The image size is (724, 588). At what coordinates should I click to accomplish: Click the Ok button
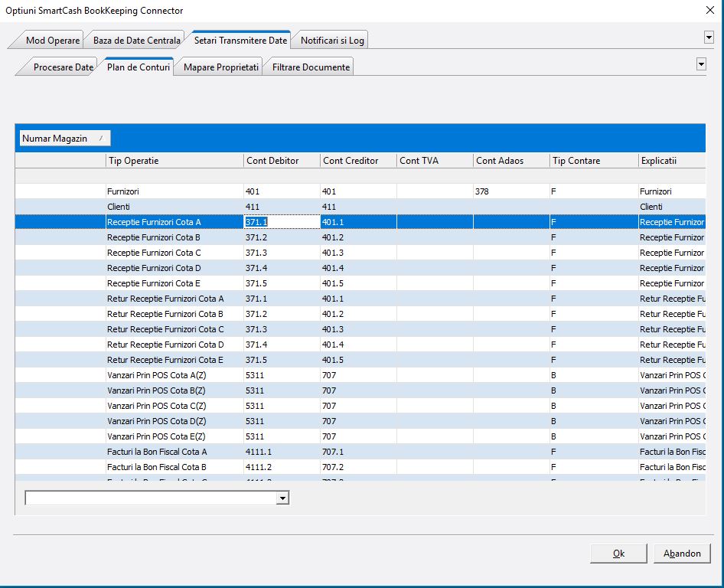(x=618, y=554)
